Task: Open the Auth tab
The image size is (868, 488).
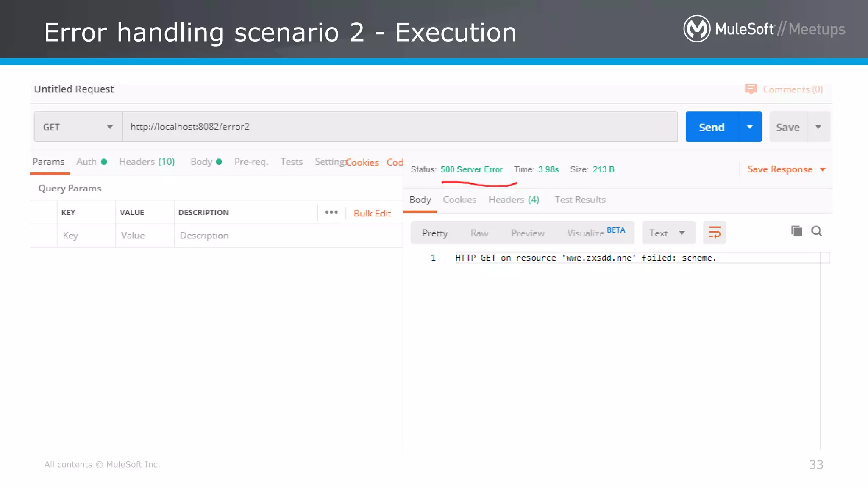Action: coord(92,162)
